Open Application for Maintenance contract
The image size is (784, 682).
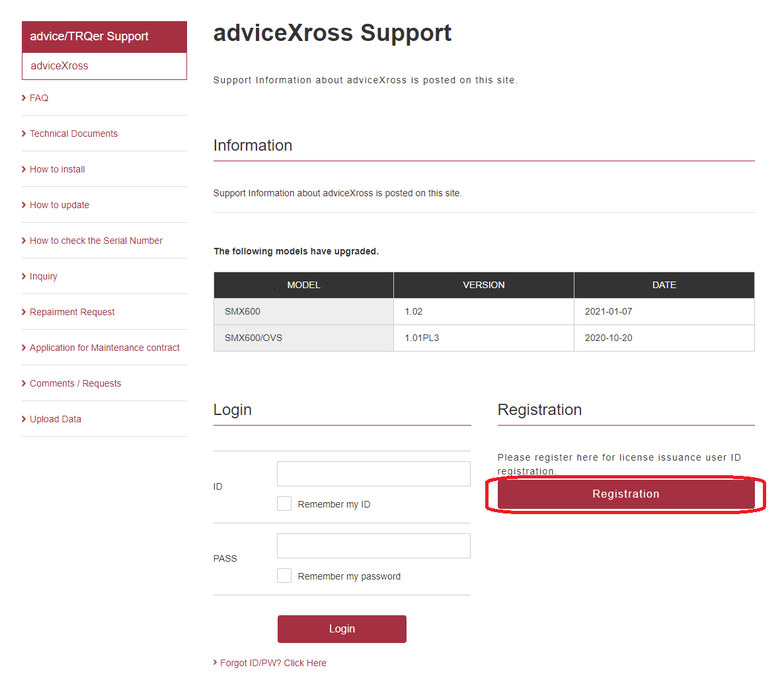tap(104, 348)
